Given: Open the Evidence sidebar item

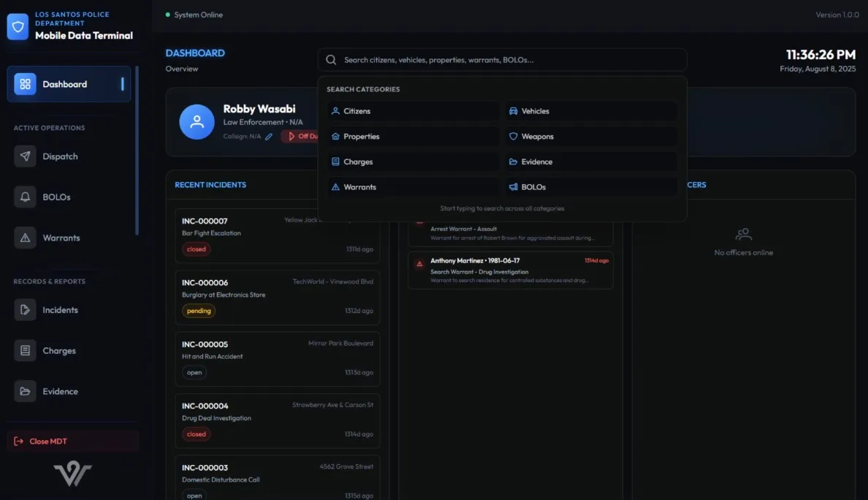Looking at the screenshot, I should pyautogui.click(x=69, y=392).
